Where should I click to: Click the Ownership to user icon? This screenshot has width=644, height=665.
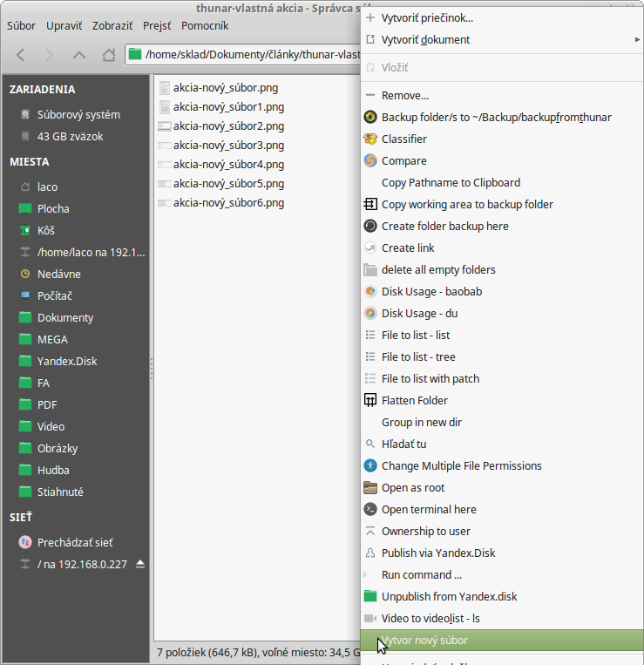370,532
